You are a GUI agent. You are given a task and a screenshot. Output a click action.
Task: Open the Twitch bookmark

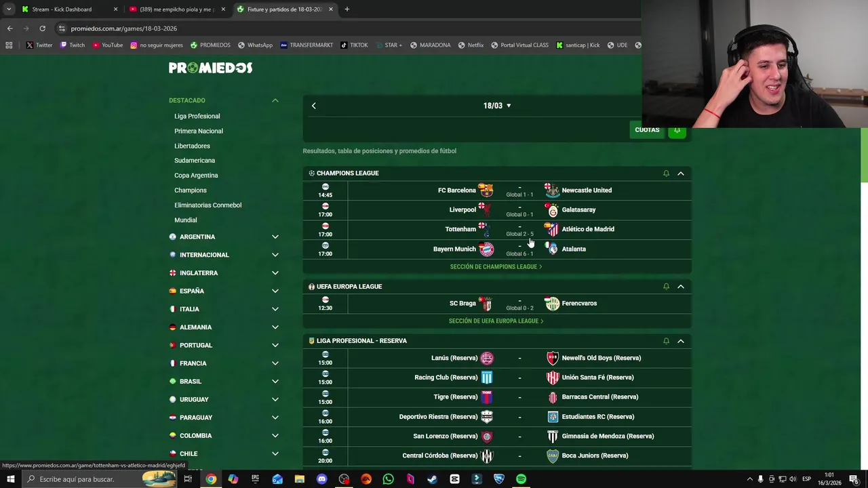[73, 45]
